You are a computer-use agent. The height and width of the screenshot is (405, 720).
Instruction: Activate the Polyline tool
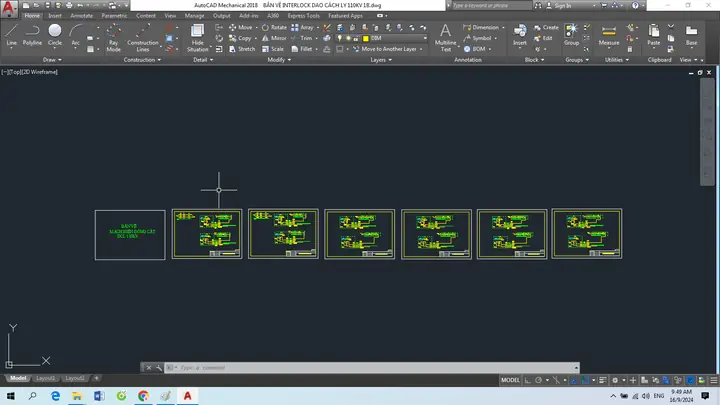tap(32, 35)
